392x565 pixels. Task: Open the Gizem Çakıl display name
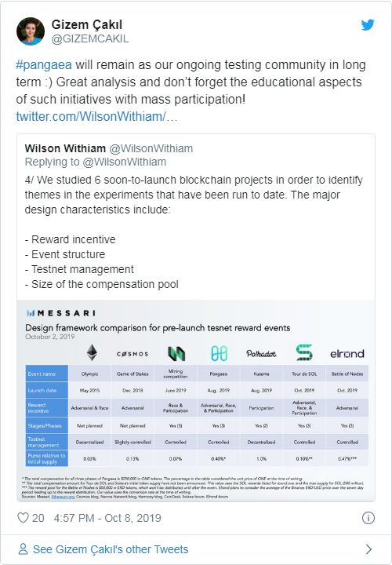coord(87,24)
